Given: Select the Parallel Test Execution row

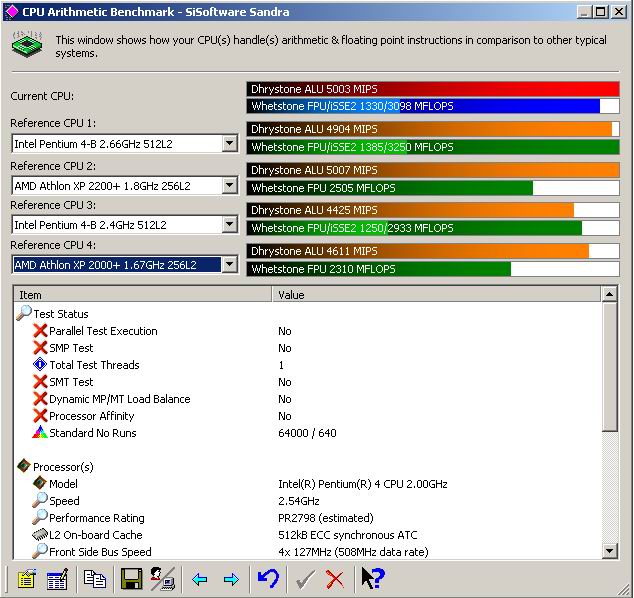Looking at the screenshot, I should tap(103, 331).
